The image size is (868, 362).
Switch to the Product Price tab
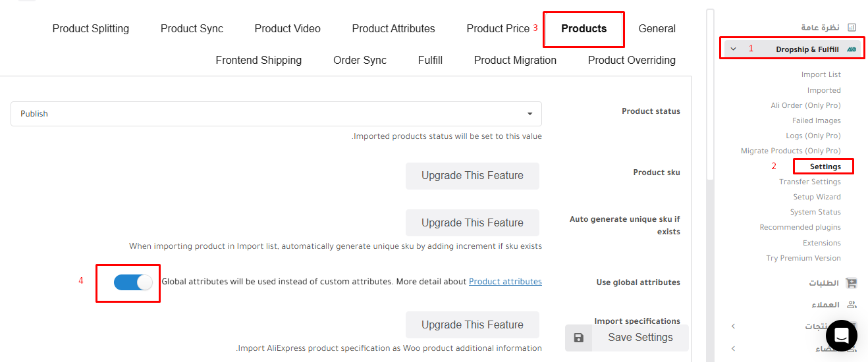click(x=498, y=28)
